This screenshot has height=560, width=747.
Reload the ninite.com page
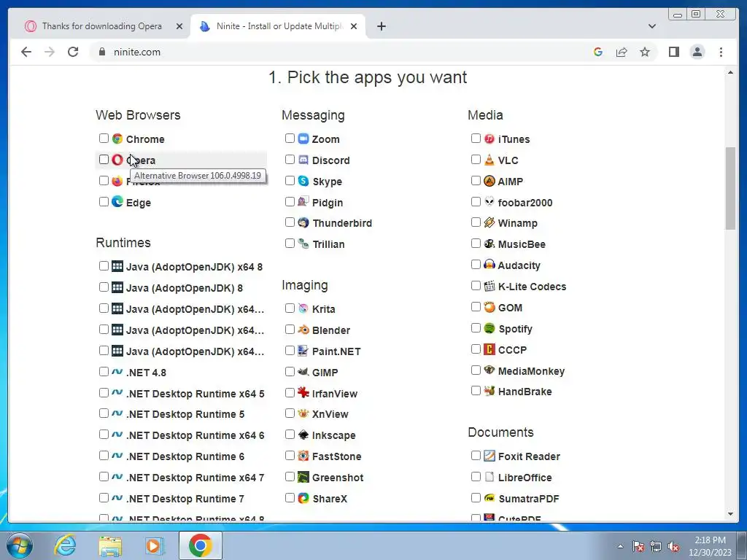pos(73,52)
